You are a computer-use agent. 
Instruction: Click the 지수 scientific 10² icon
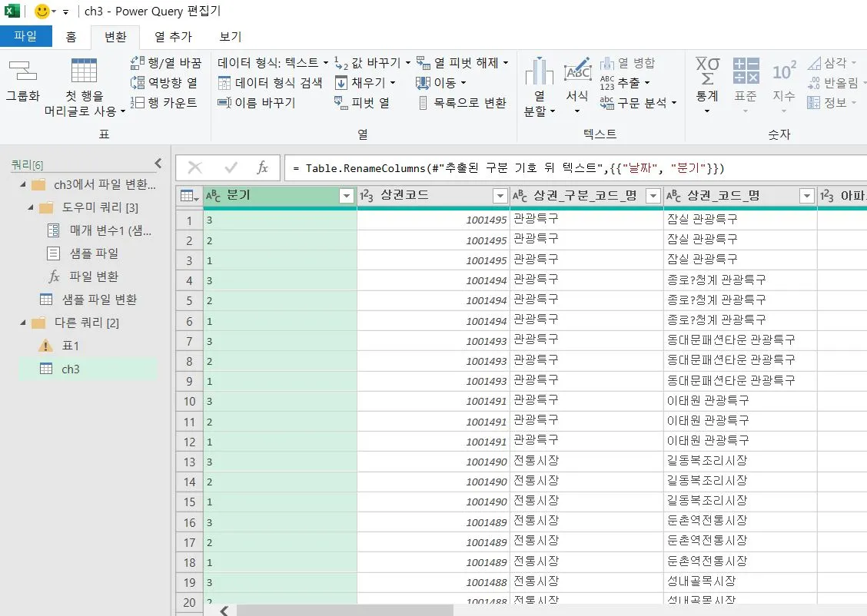pyautogui.click(x=784, y=71)
